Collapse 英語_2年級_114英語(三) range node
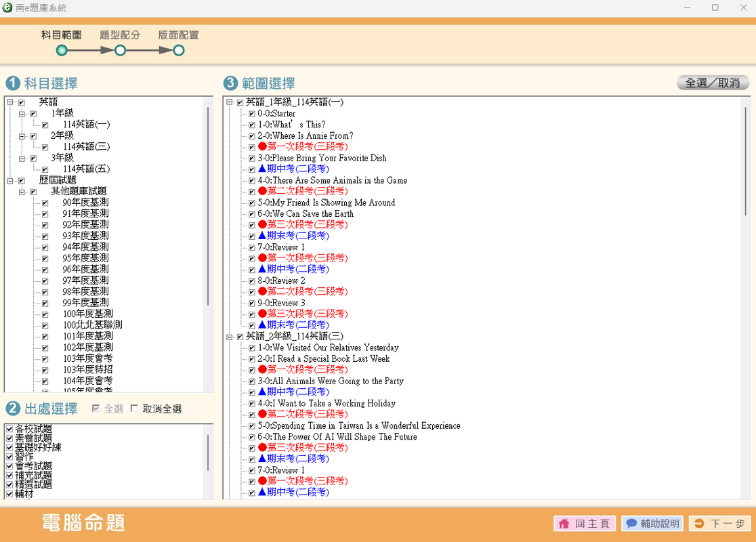 pos(230,337)
